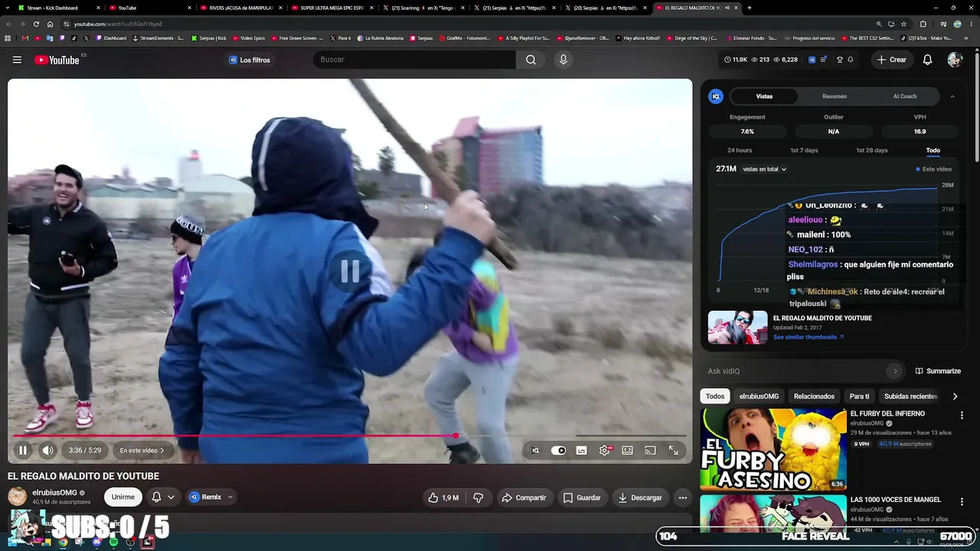Click the Buscar search field
This screenshot has height=551, width=980.
point(414,60)
